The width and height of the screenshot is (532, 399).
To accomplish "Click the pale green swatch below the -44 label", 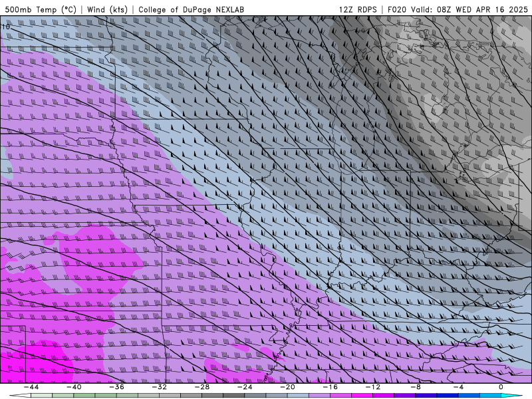I will click(x=41, y=396).
